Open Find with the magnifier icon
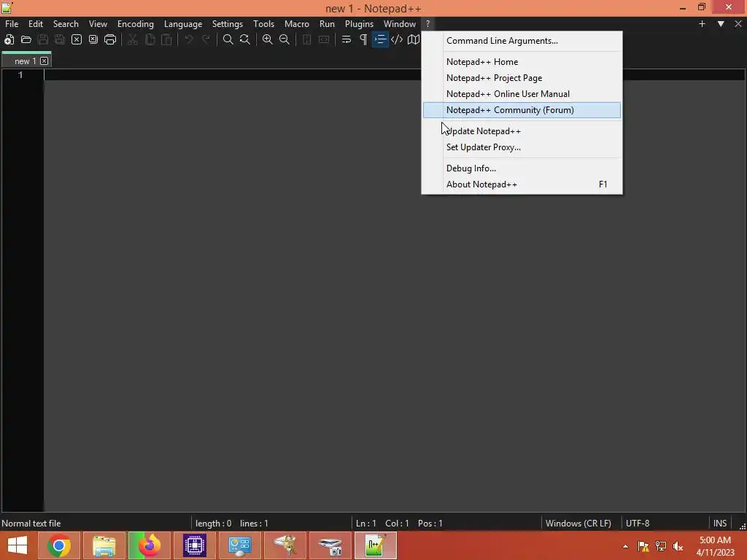Viewport: 747px width, 560px height. point(228,39)
